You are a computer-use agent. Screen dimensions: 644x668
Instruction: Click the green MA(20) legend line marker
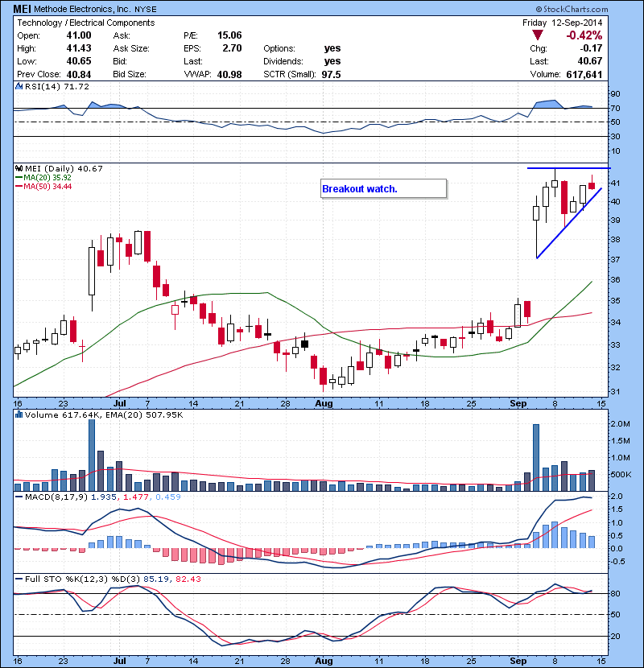point(19,177)
